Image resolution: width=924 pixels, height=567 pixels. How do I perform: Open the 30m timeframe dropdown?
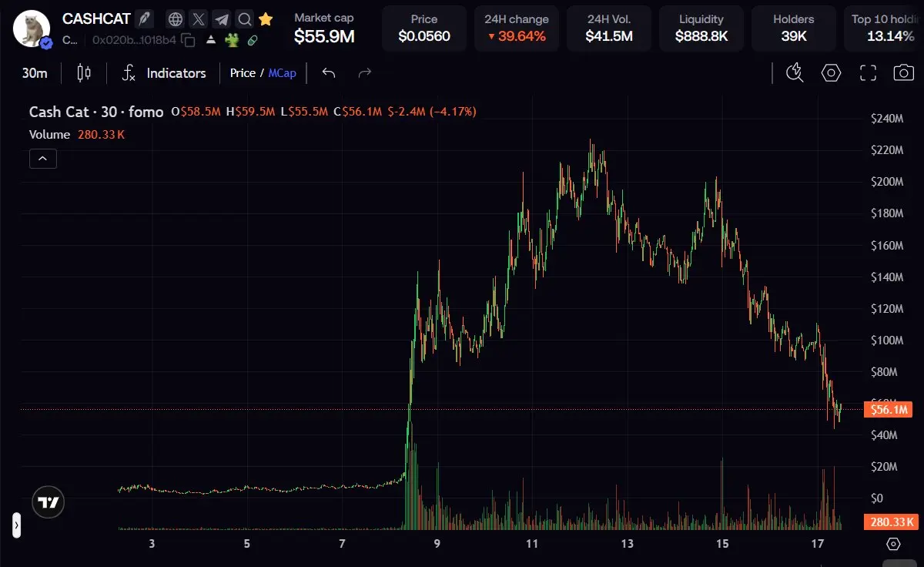click(x=35, y=73)
